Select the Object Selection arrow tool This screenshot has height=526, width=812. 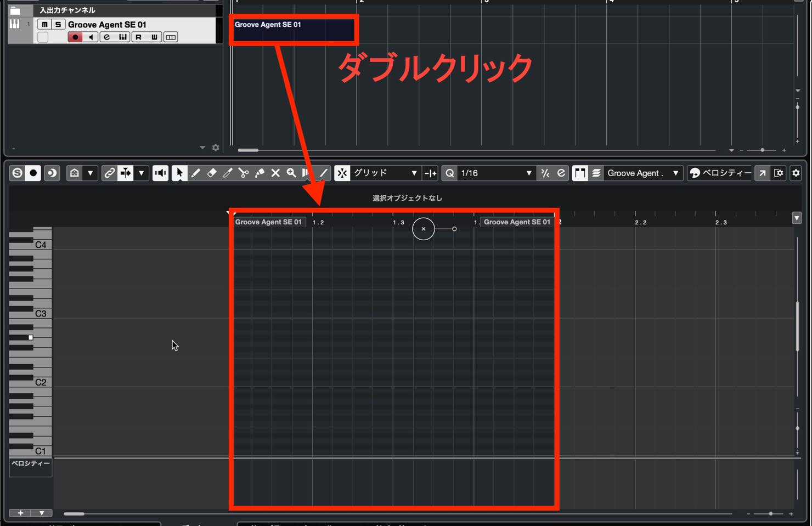point(179,173)
